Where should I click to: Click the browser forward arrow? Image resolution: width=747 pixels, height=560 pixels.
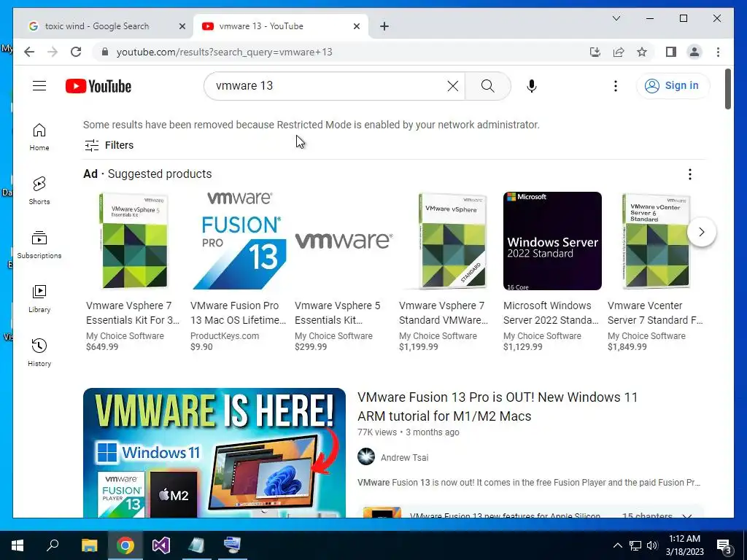point(53,52)
